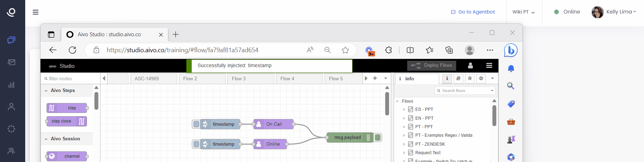The image size is (644, 162).
Task: Follow the Go to Agentbot link
Action: pos(473,12)
